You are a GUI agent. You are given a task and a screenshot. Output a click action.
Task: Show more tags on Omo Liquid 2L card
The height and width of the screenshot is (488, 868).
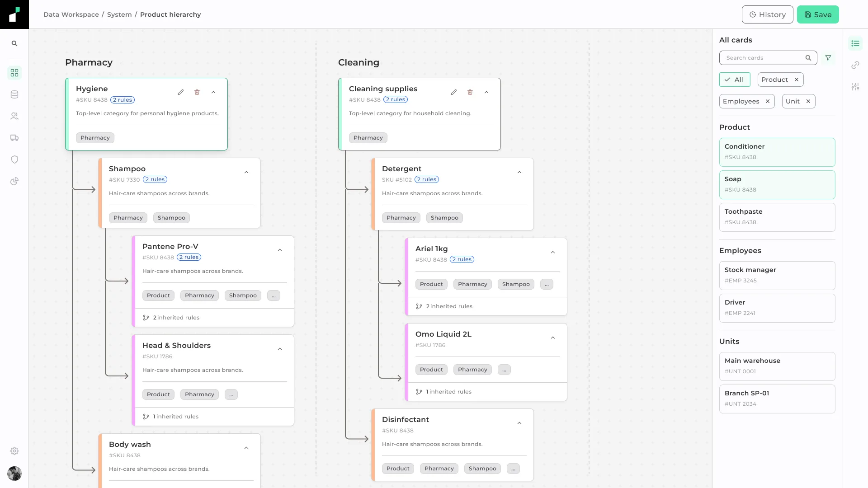504,370
